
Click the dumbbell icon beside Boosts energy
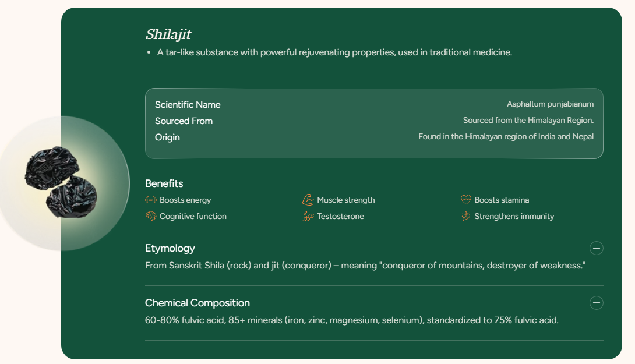click(151, 200)
